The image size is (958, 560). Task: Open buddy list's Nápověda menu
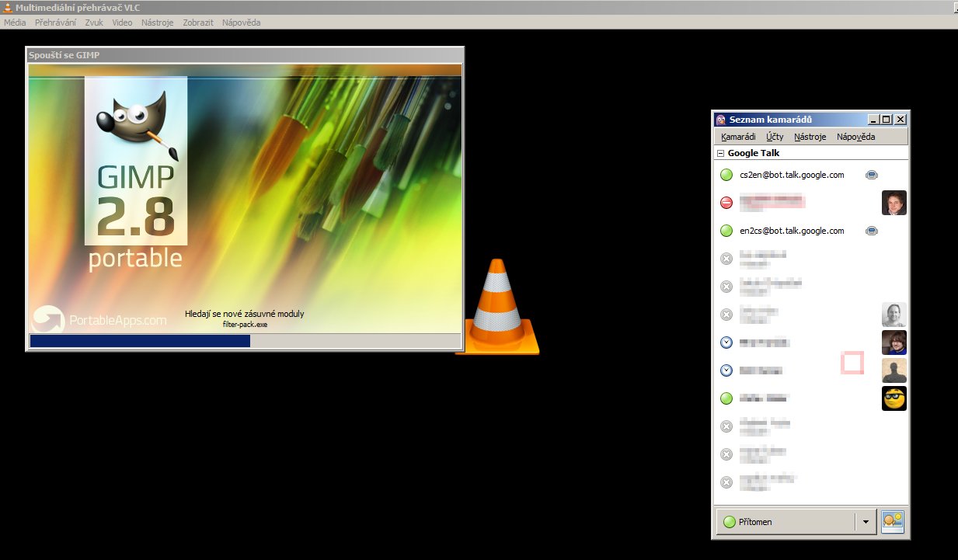[x=856, y=137]
